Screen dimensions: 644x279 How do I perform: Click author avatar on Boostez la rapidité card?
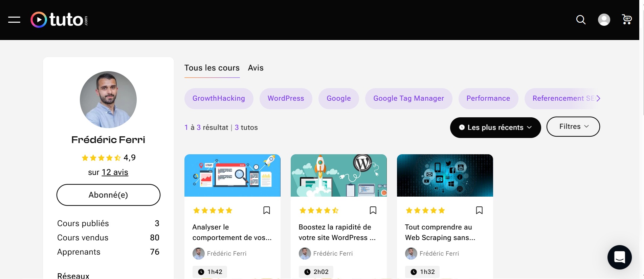point(305,254)
